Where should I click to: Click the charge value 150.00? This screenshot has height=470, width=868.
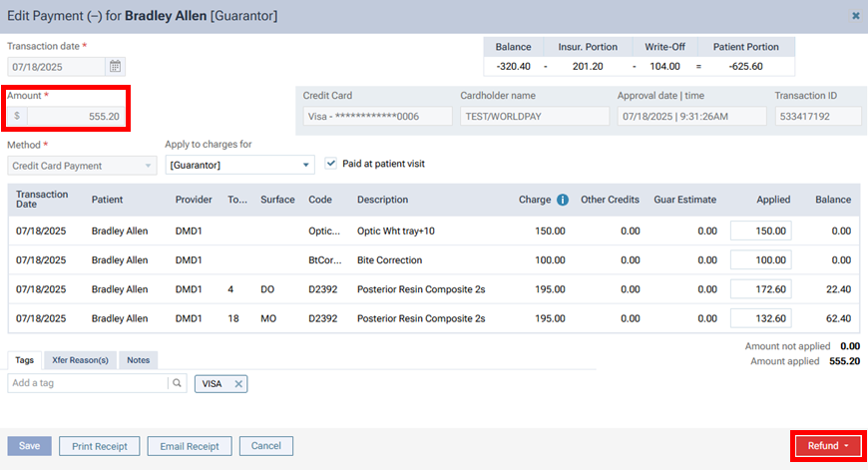pos(550,231)
